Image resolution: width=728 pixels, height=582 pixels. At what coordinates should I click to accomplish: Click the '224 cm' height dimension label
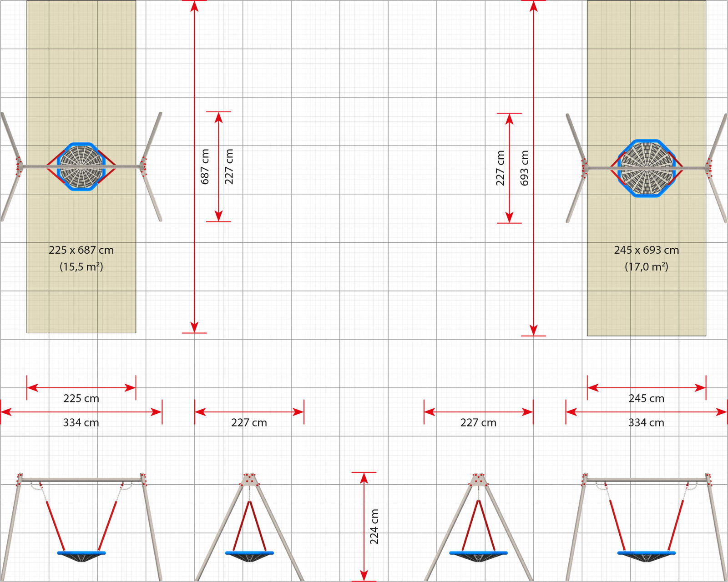374,527
